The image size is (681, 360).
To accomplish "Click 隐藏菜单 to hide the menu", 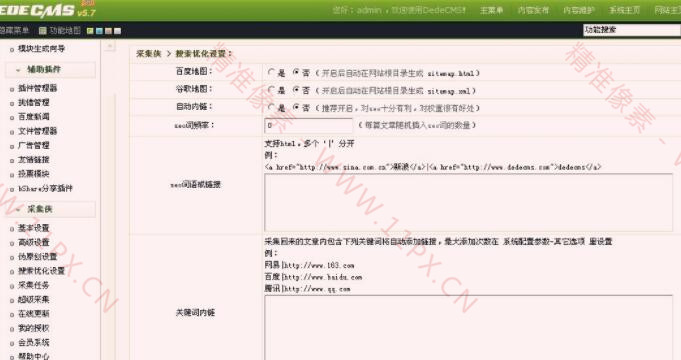I will 14,30.
